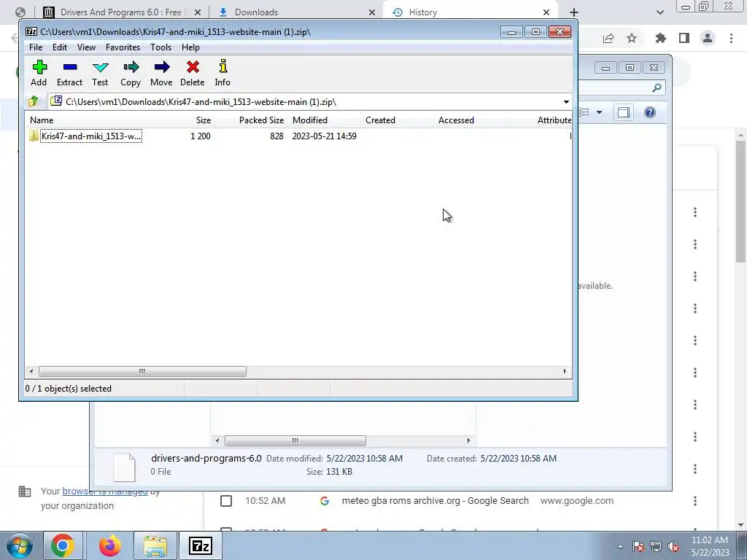Image resolution: width=747 pixels, height=560 pixels.
Task: Select the Kris47-and-miki_1513-w... folder
Action: pos(86,136)
